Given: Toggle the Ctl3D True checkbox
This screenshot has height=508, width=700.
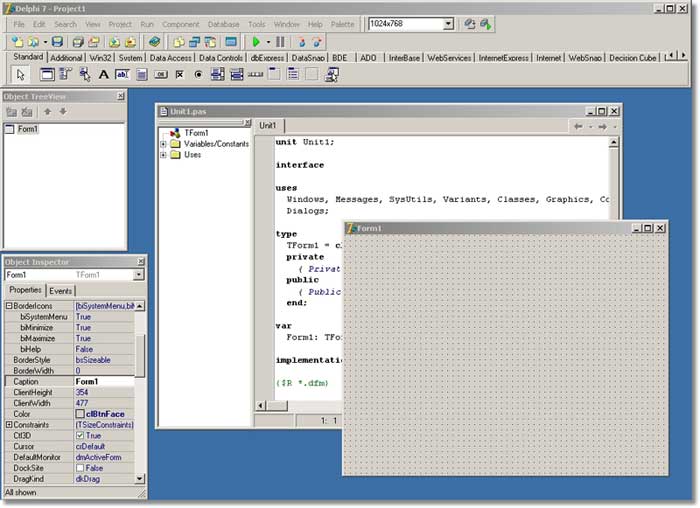Looking at the screenshot, I should tap(79, 436).
